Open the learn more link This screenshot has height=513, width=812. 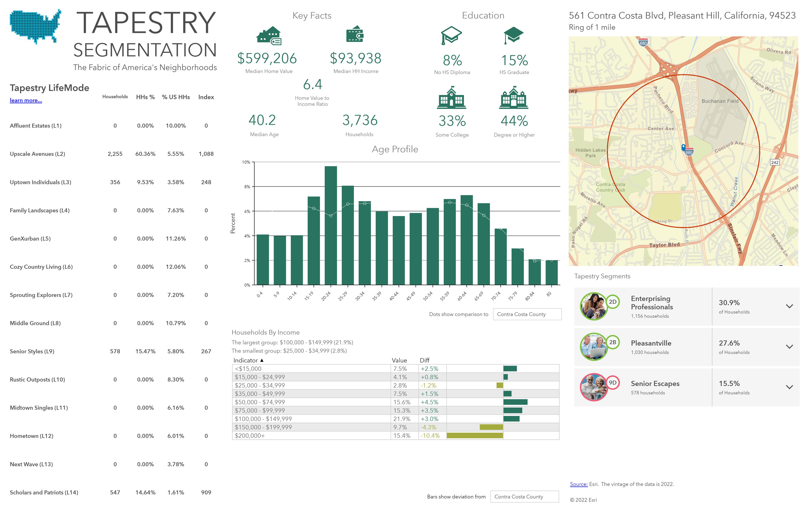[x=26, y=100]
